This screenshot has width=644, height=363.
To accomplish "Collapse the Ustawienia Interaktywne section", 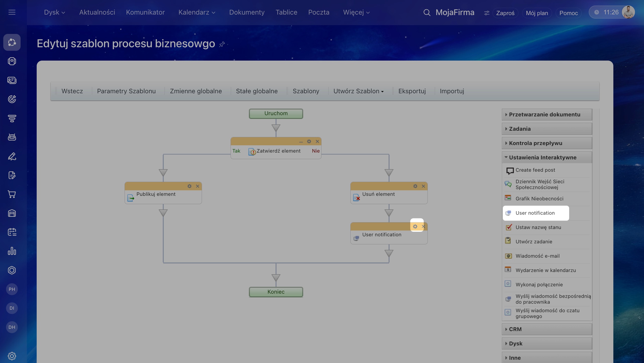I will pos(543,158).
